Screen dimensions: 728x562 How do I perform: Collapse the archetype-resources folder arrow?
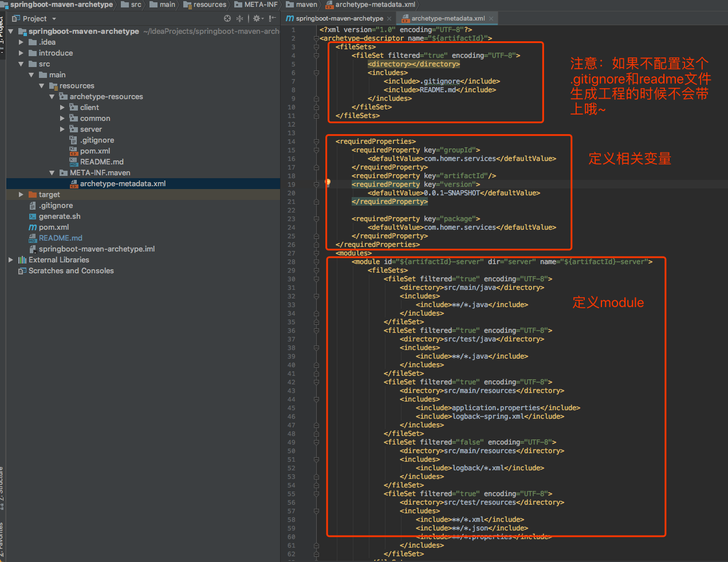pyautogui.click(x=52, y=97)
